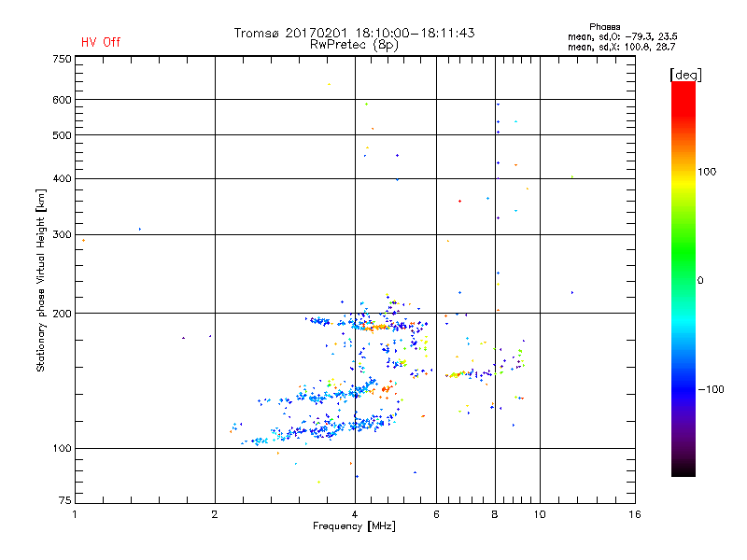The width and height of the screenshot is (747, 560).
Task: Click the red "HV Off" status label
Action: click(x=101, y=43)
